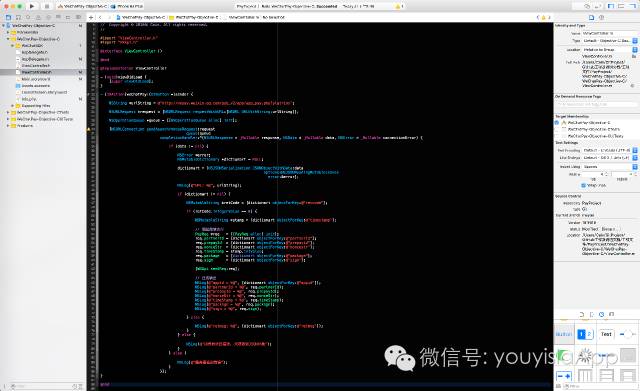Open the WeChatPay-Objective-C scheme selector
The height and width of the screenshot is (391, 640).
tap(82, 6)
